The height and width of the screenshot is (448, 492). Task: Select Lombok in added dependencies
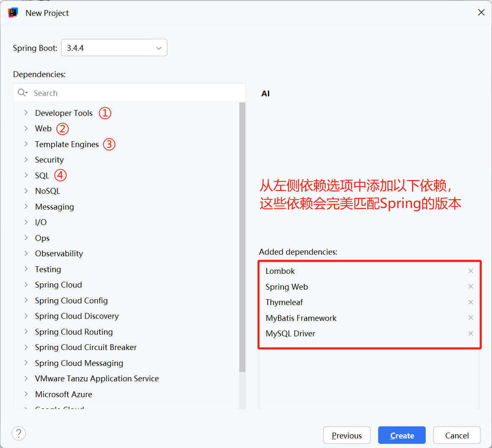tap(280, 271)
